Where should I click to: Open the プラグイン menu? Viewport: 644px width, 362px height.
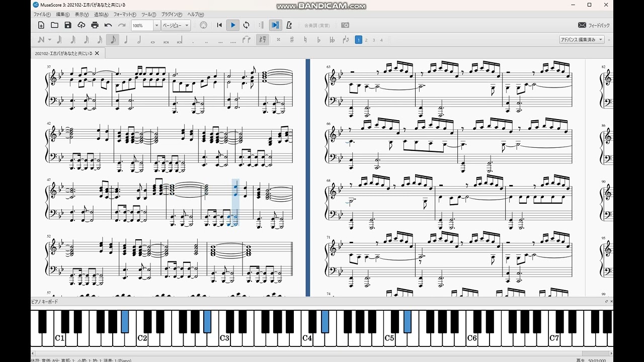172,15
